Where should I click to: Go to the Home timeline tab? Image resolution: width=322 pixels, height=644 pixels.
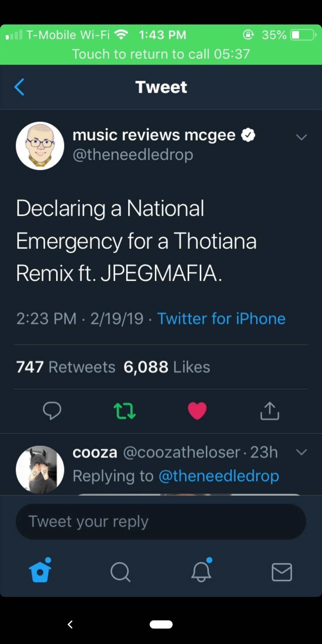click(40, 571)
